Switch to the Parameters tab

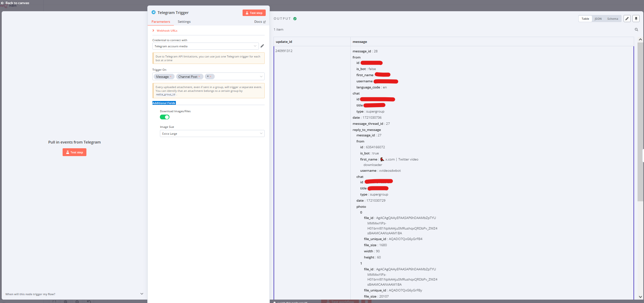[161, 22]
